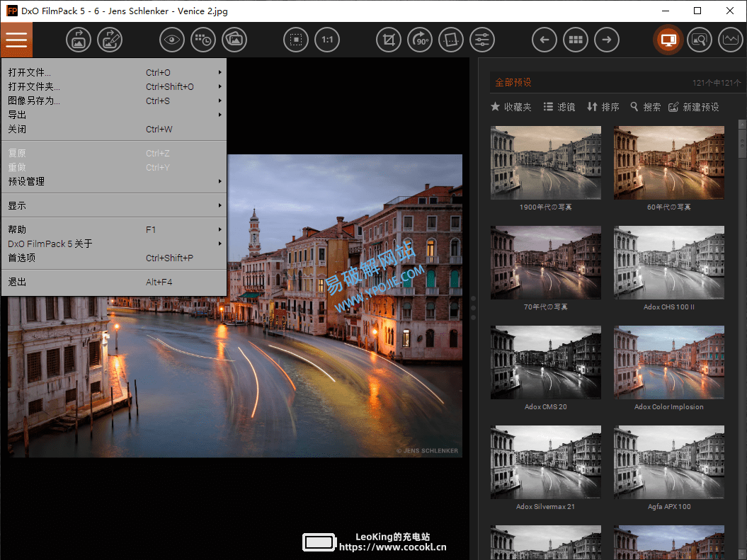The image size is (747, 560).
Task: Expand the 导出 submenu
Action: (x=114, y=115)
